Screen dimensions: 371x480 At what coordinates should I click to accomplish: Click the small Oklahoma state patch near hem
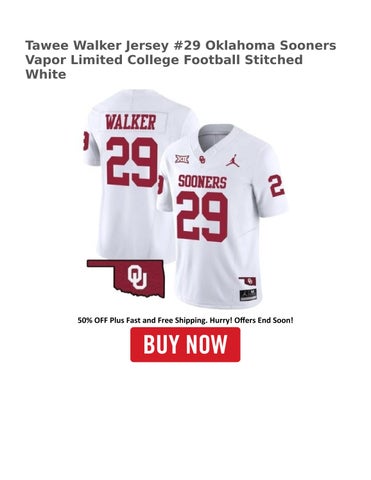(x=248, y=281)
